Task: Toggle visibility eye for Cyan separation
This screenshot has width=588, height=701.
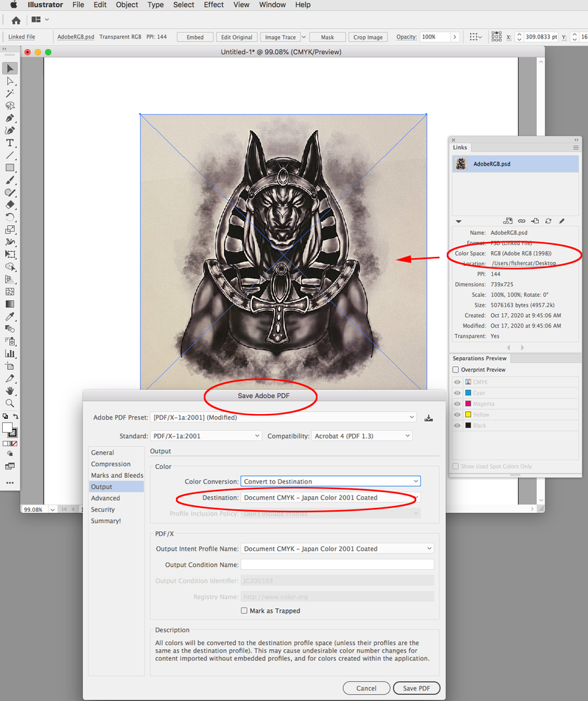Action: pyautogui.click(x=457, y=393)
